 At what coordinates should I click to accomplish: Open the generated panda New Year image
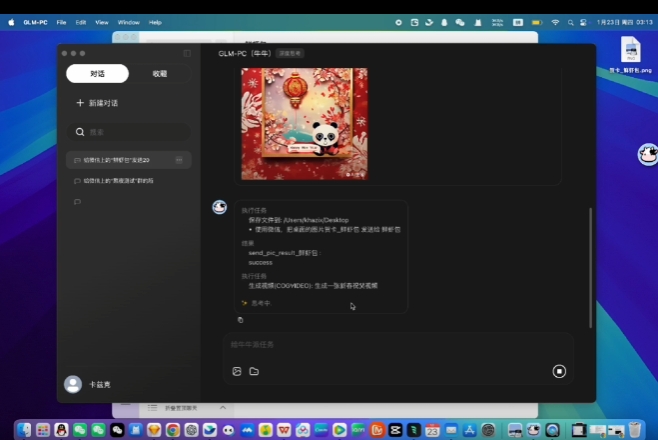pos(305,124)
